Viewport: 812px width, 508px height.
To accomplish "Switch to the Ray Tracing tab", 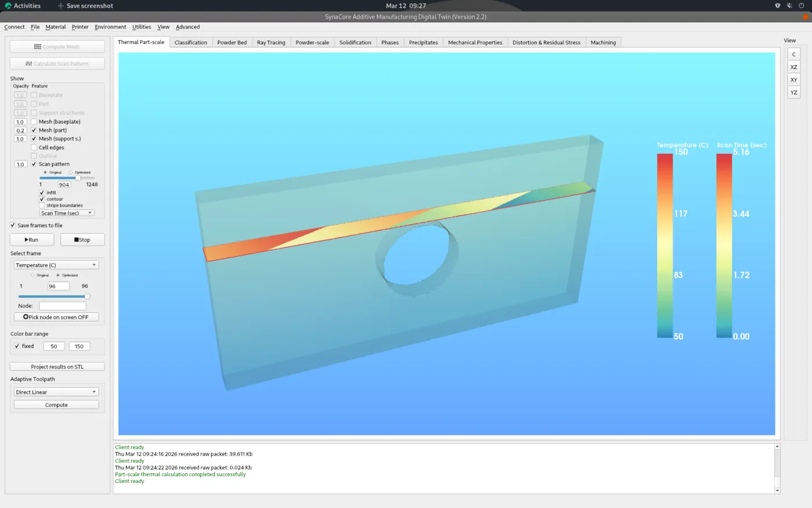I will tap(271, 42).
